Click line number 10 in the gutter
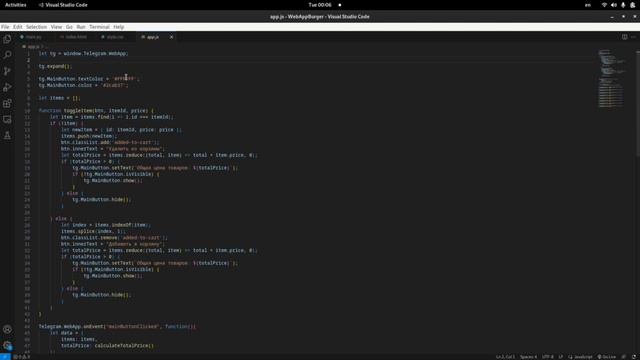The image size is (640, 360). pos(27,111)
